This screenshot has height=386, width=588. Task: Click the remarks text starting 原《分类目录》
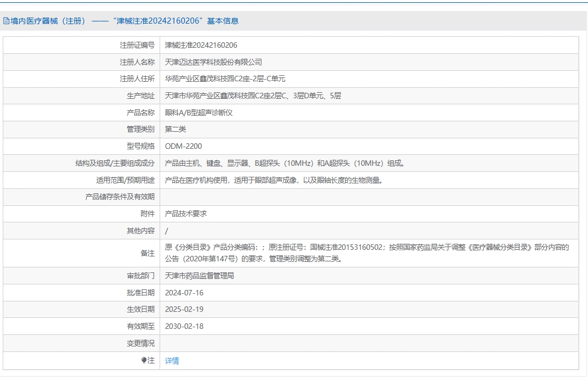(x=367, y=253)
